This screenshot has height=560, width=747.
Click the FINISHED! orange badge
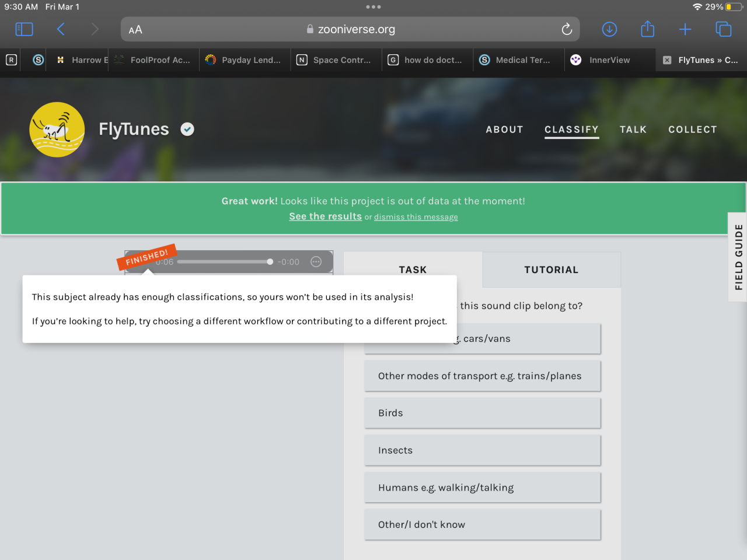tap(147, 257)
